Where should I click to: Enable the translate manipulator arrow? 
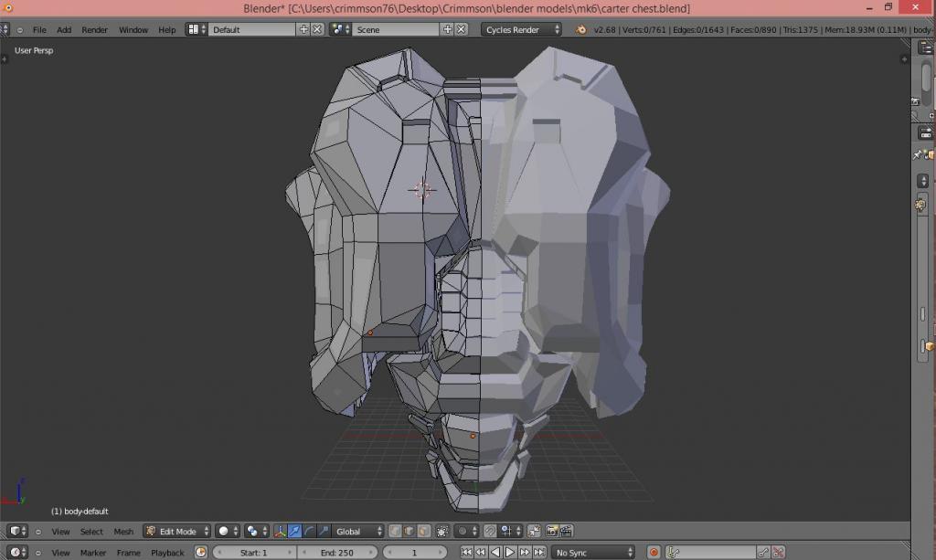tap(294, 531)
